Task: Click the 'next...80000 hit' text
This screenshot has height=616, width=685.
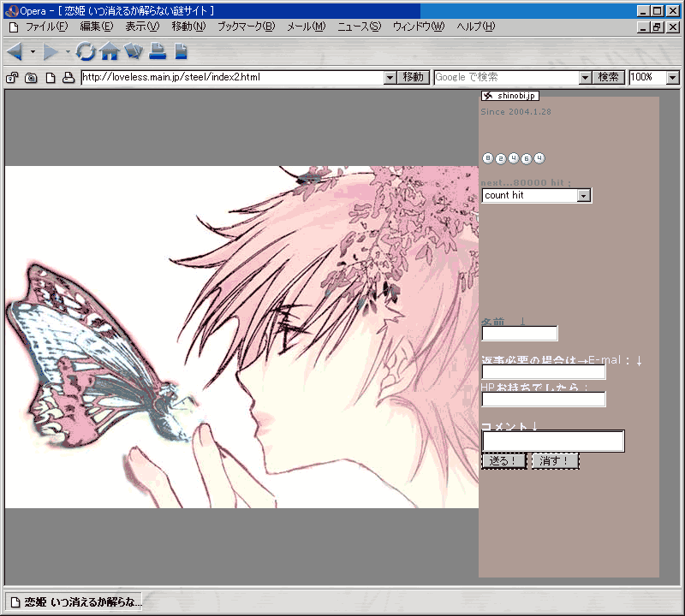Action: pyautogui.click(x=526, y=183)
